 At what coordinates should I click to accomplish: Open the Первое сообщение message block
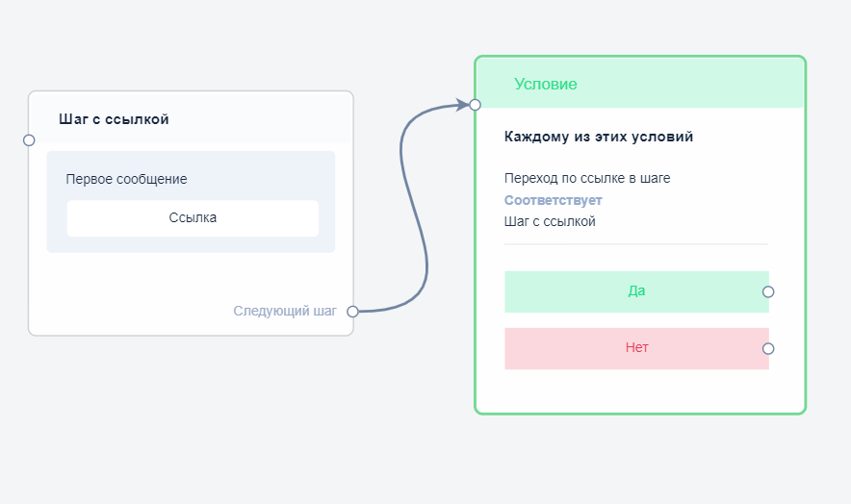tap(126, 179)
